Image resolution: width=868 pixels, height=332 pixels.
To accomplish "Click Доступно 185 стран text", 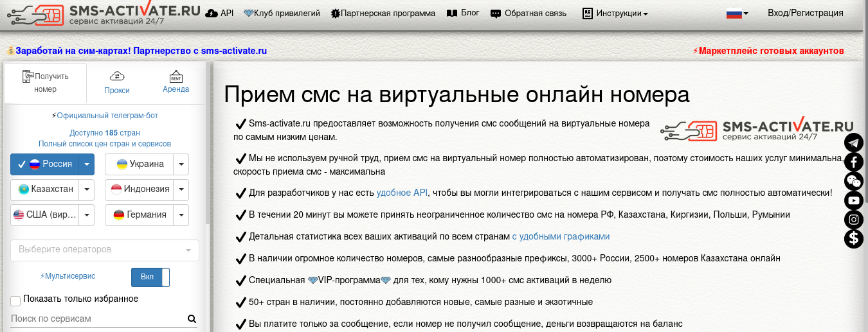I will [x=105, y=133].
